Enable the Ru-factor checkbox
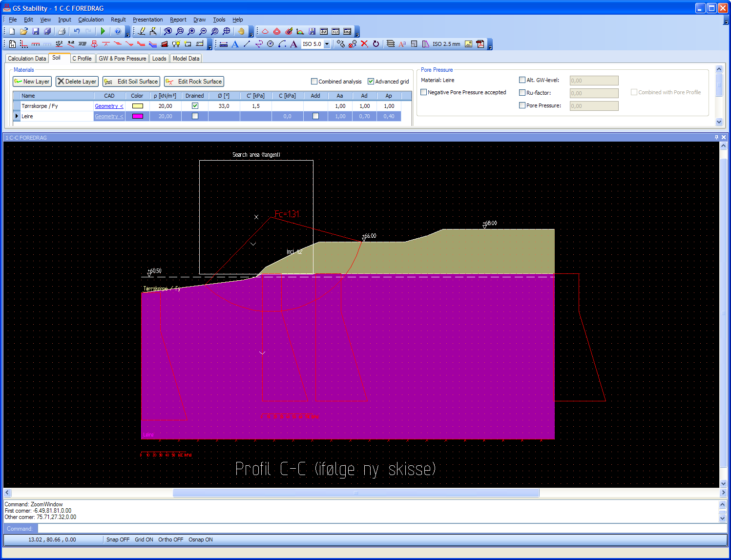This screenshot has height=560, width=731. point(522,93)
